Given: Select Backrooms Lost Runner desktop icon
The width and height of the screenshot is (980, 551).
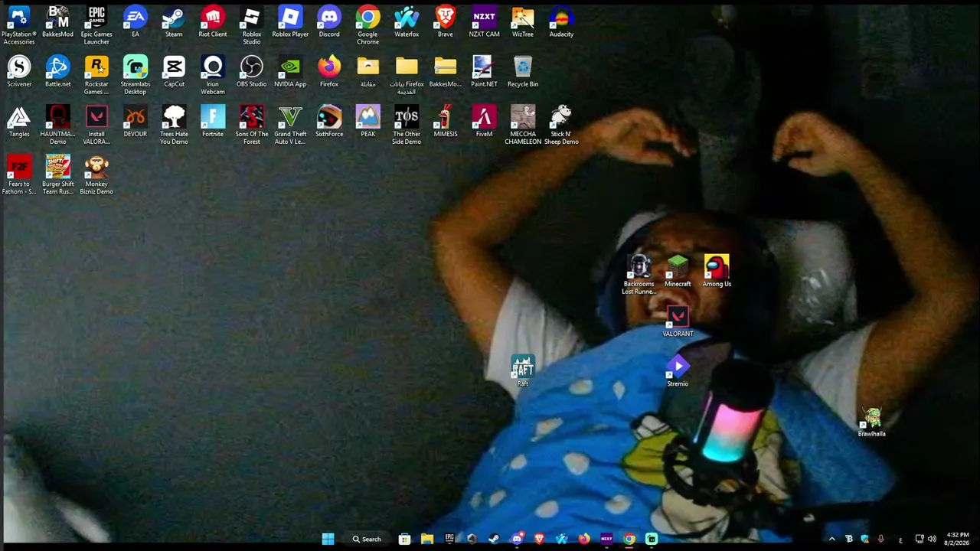Looking at the screenshot, I should [x=639, y=274].
